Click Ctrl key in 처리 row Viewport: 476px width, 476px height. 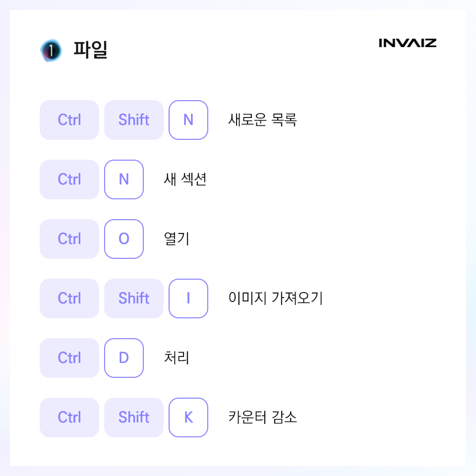point(69,358)
